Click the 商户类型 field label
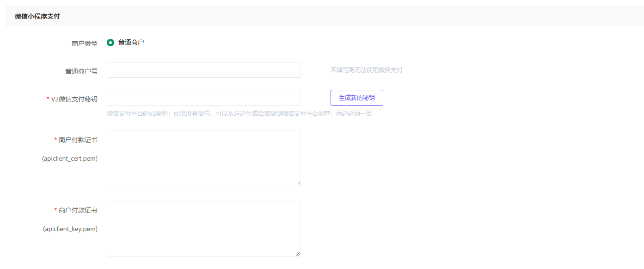 (85, 44)
